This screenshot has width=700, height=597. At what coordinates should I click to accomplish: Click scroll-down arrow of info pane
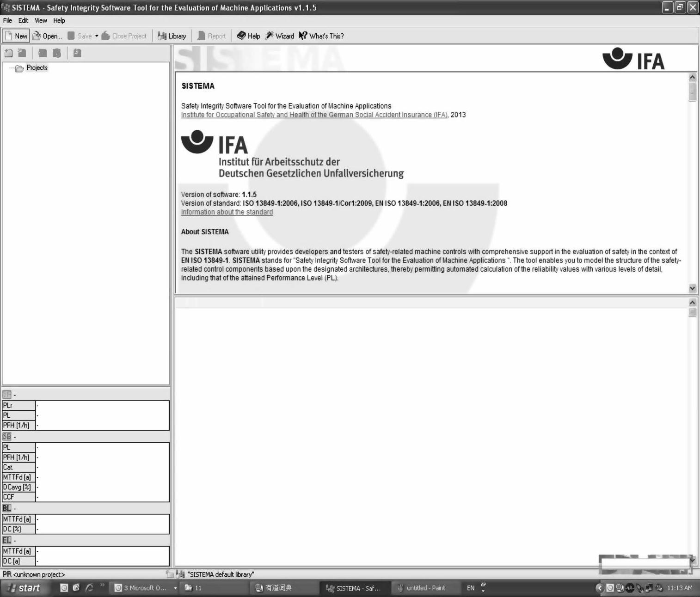692,288
